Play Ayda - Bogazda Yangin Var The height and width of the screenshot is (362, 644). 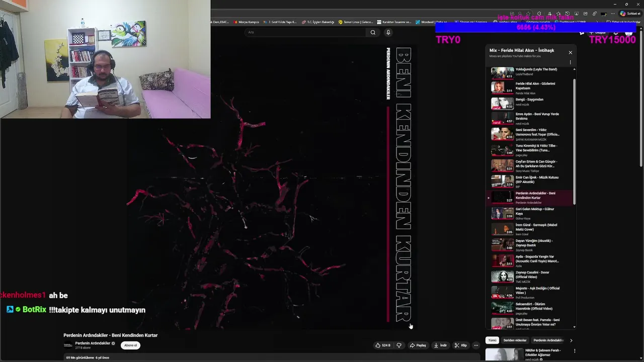(531, 261)
